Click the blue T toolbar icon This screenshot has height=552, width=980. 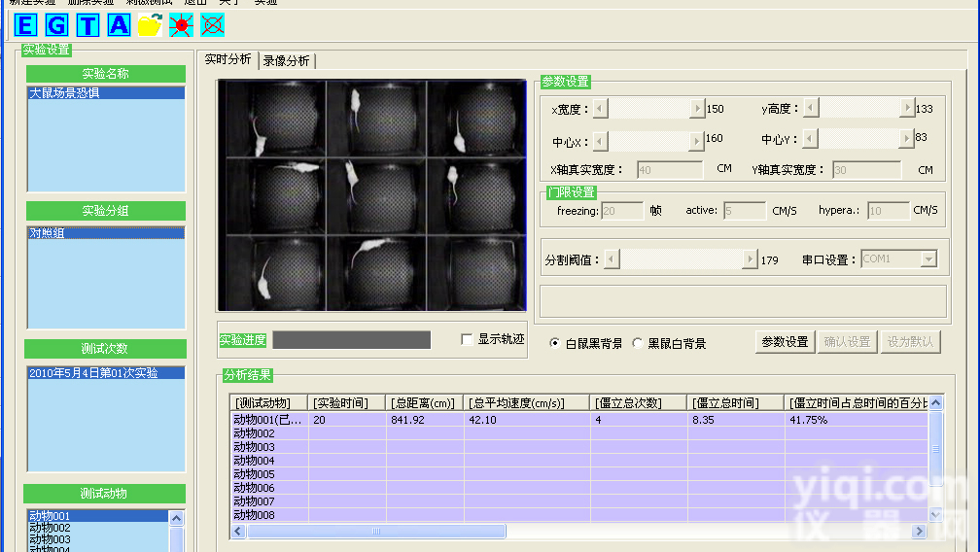pyautogui.click(x=87, y=25)
